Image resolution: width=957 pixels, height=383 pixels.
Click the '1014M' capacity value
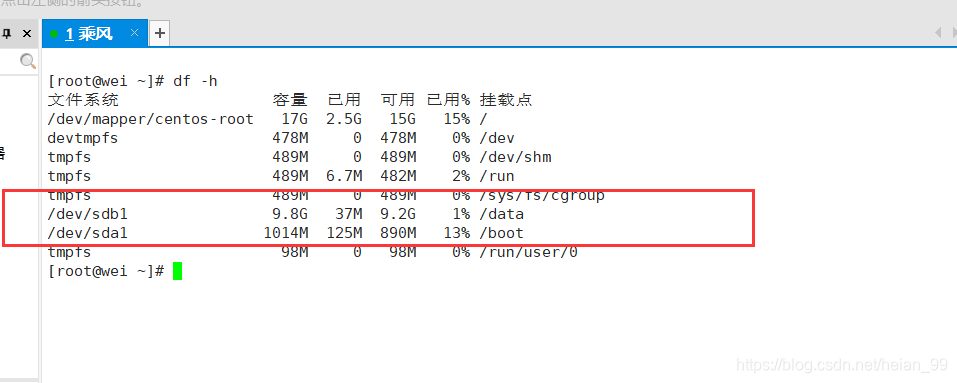(286, 233)
